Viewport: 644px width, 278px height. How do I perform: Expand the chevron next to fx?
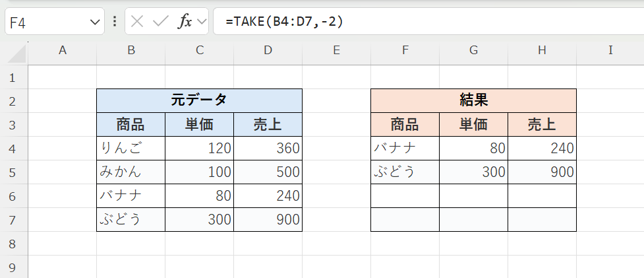(200, 22)
